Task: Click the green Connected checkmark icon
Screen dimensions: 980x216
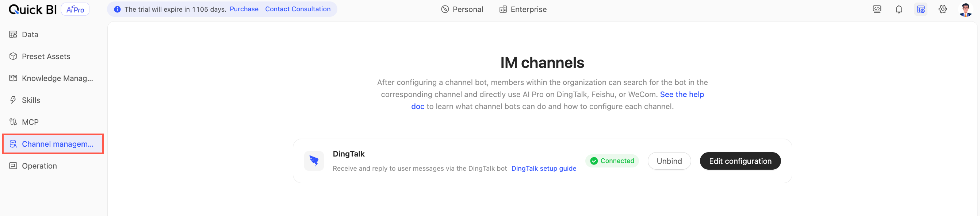Action: pos(593,161)
